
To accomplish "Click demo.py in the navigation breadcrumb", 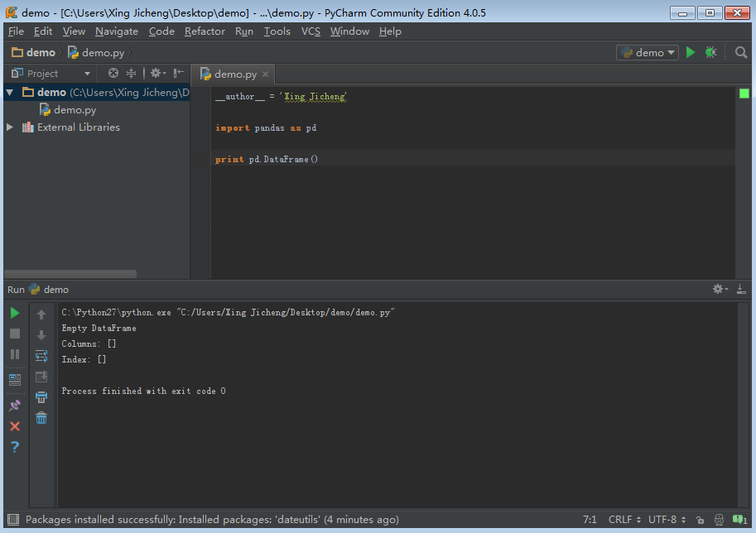I will pyautogui.click(x=102, y=52).
